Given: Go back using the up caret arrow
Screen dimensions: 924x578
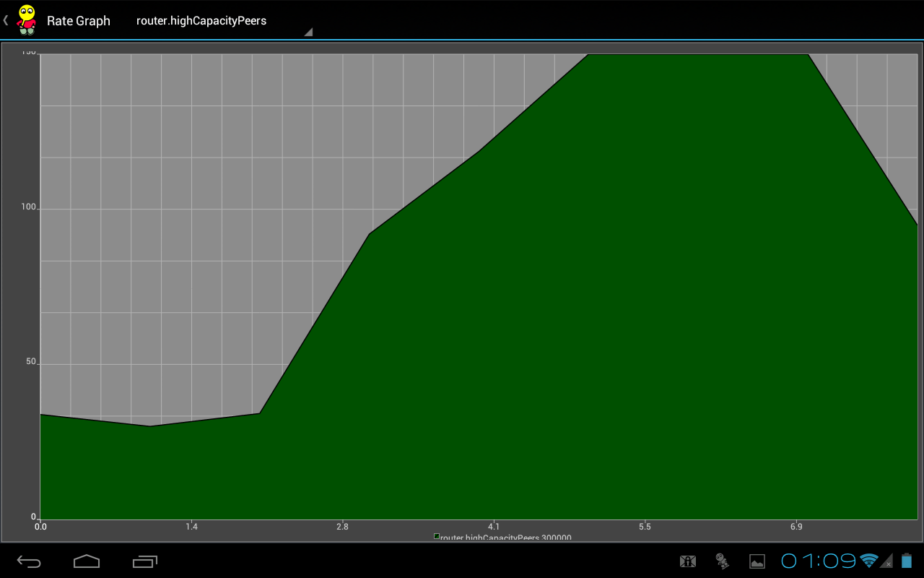Looking at the screenshot, I should coord(6,20).
